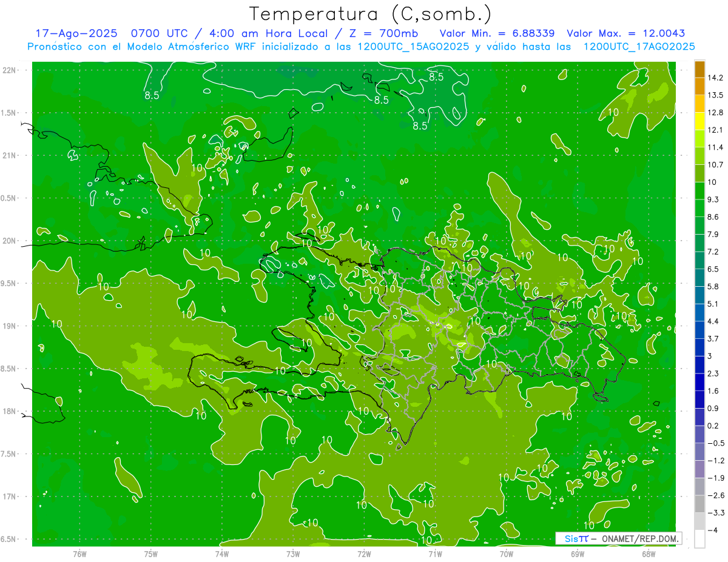Click the '8.6' colorbar value

[x=713, y=216]
